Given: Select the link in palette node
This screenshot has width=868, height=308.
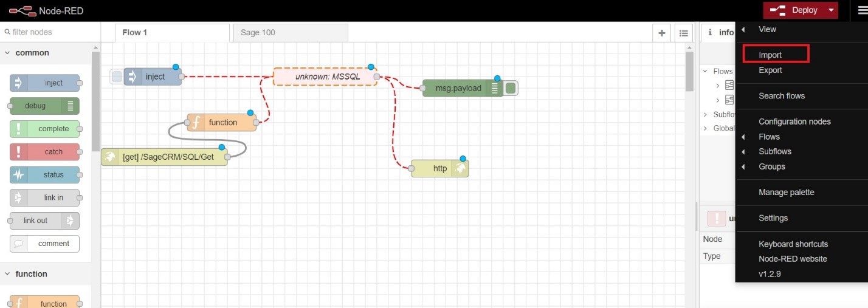Looking at the screenshot, I should (x=45, y=197).
